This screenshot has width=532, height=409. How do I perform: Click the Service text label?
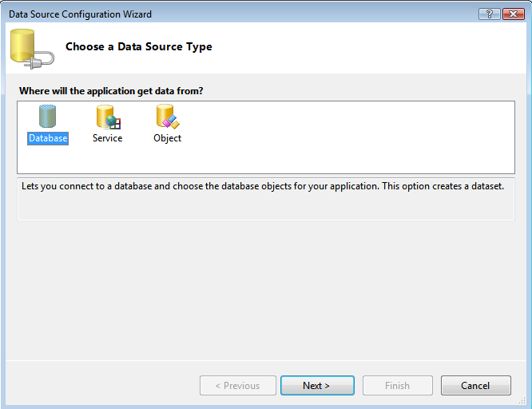pos(107,138)
